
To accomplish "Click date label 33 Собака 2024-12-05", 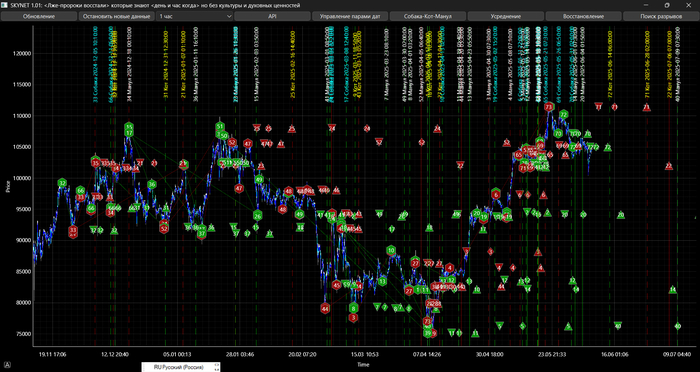I will 95,64.
